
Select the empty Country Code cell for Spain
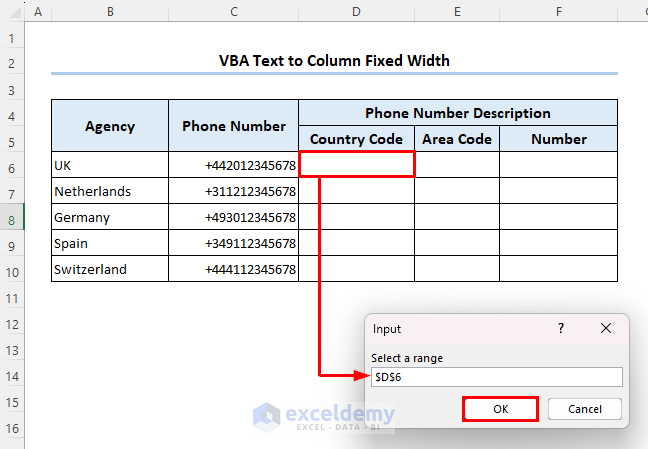tap(356, 243)
